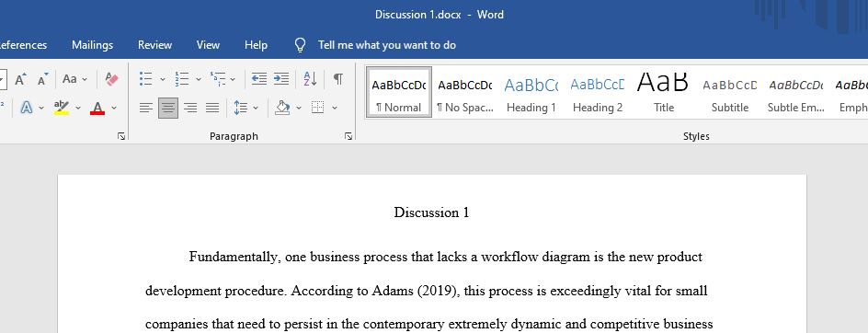This screenshot has width=868, height=333.
Task: Create a multilevel list
Action: (218, 79)
